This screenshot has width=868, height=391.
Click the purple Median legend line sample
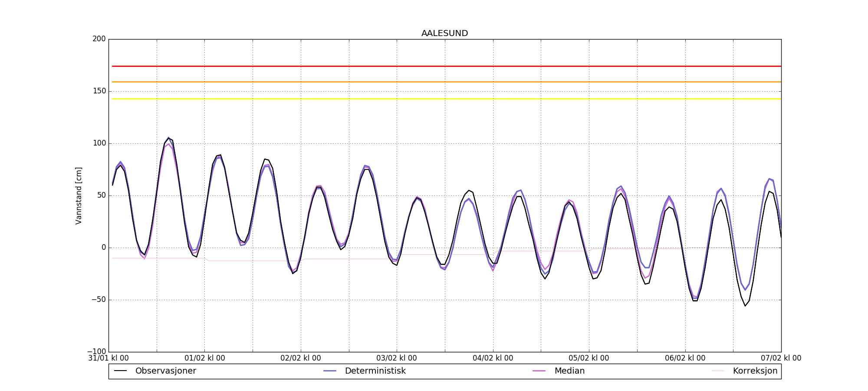click(539, 371)
